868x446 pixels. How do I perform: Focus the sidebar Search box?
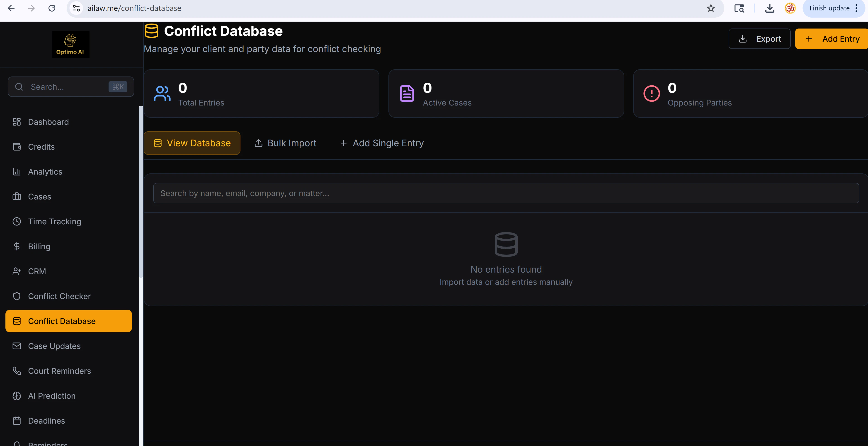pos(67,87)
